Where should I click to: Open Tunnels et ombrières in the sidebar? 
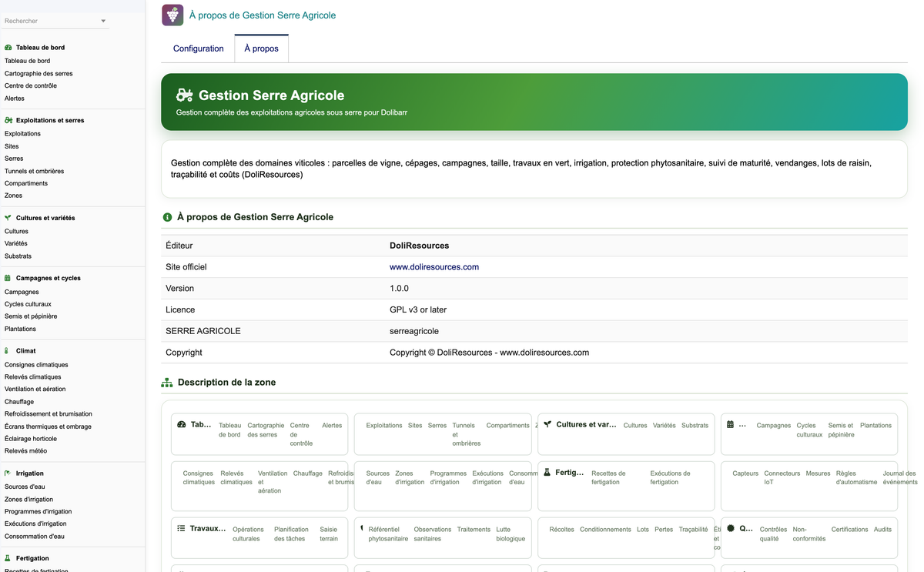click(x=34, y=171)
